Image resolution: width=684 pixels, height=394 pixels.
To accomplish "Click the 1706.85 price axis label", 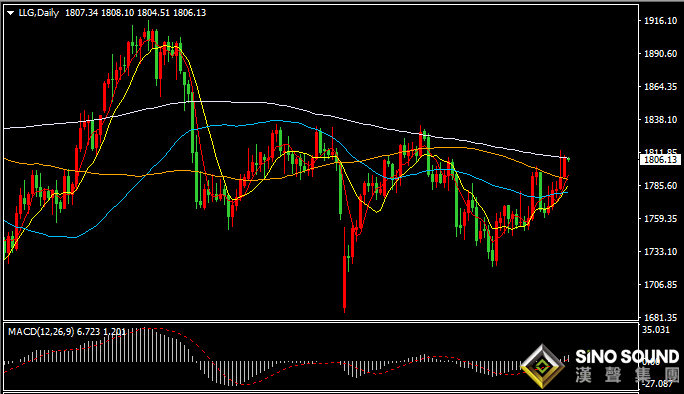I will [660, 284].
